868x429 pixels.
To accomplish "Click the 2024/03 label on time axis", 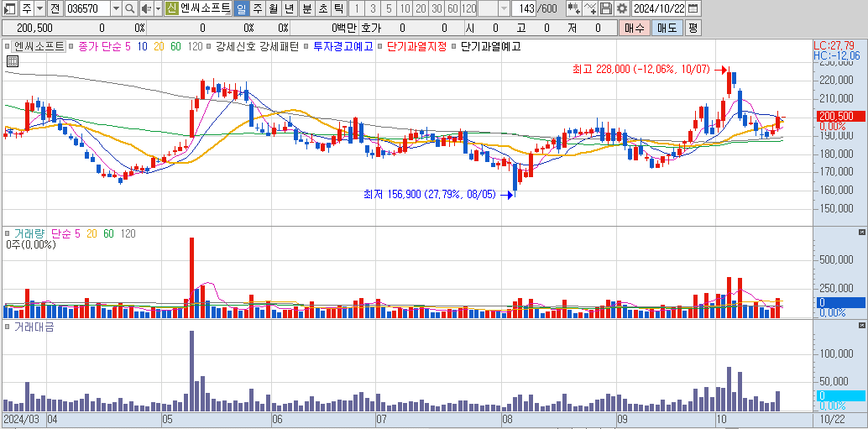I will [x=24, y=420].
